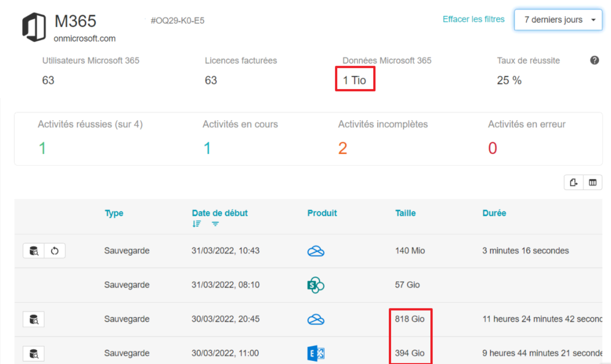
Task: Click the help icon beside Taux de réussite
Action: pyautogui.click(x=595, y=61)
